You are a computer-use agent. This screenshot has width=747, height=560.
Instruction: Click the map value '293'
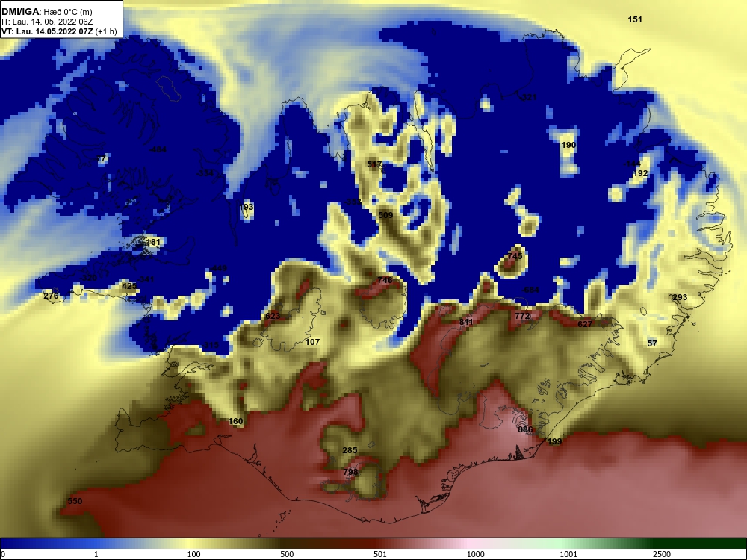pos(680,297)
